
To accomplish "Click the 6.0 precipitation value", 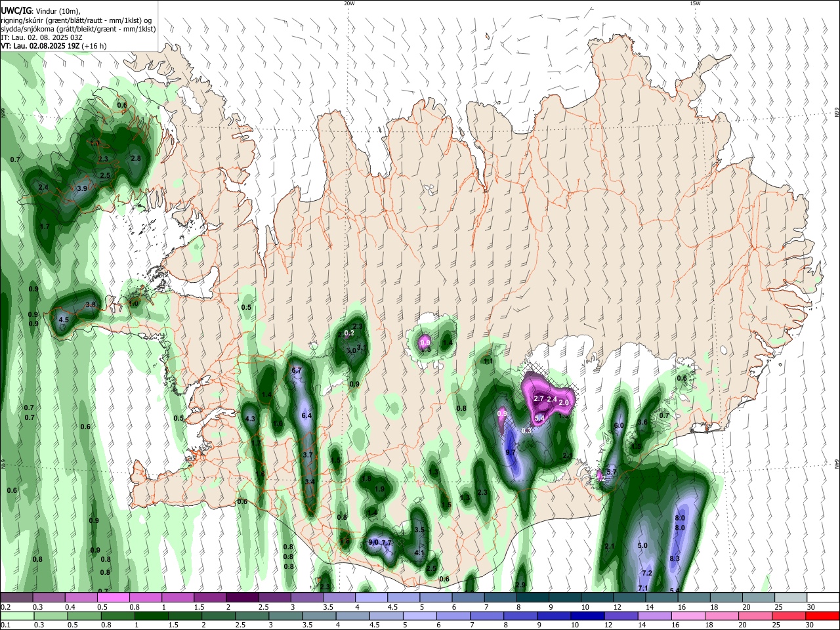I will [x=618, y=426].
